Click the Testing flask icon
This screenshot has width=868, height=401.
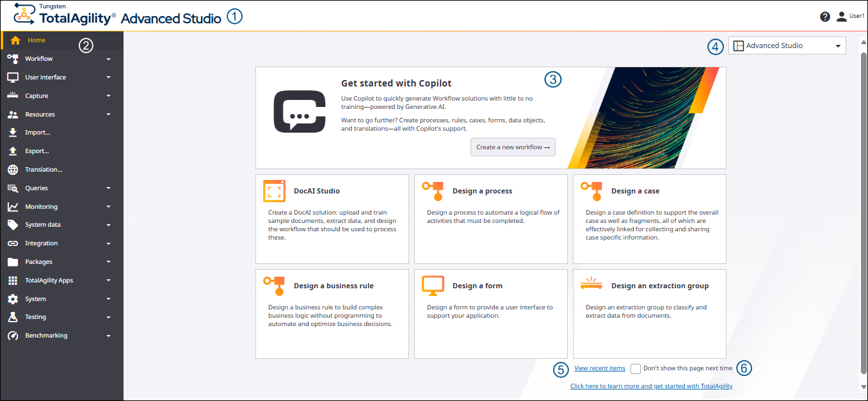[x=13, y=317]
